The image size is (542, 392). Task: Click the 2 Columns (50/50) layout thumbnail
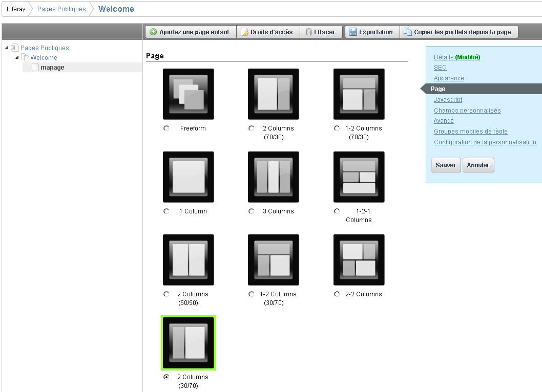click(188, 260)
